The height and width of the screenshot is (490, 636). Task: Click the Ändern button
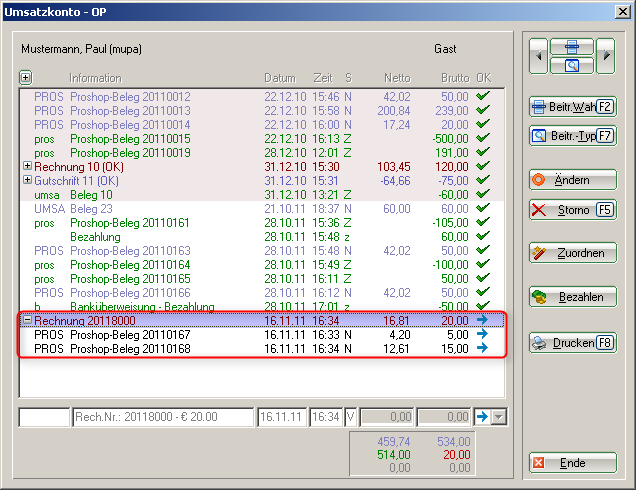point(572,181)
